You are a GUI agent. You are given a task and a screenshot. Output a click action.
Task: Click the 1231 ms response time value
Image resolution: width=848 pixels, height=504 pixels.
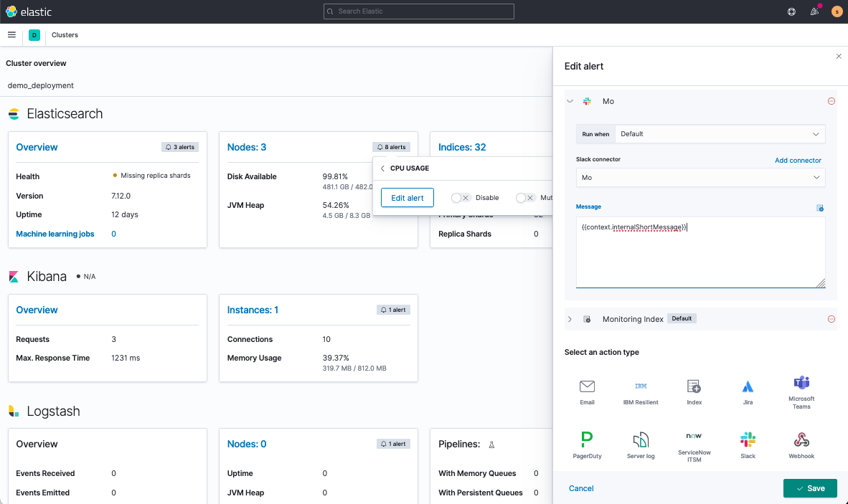pos(126,358)
